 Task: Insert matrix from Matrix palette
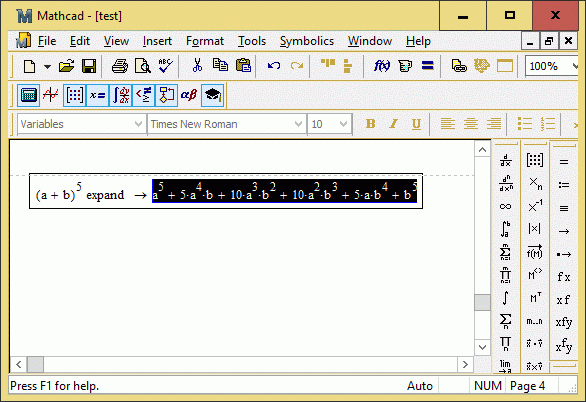coord(535,160)
